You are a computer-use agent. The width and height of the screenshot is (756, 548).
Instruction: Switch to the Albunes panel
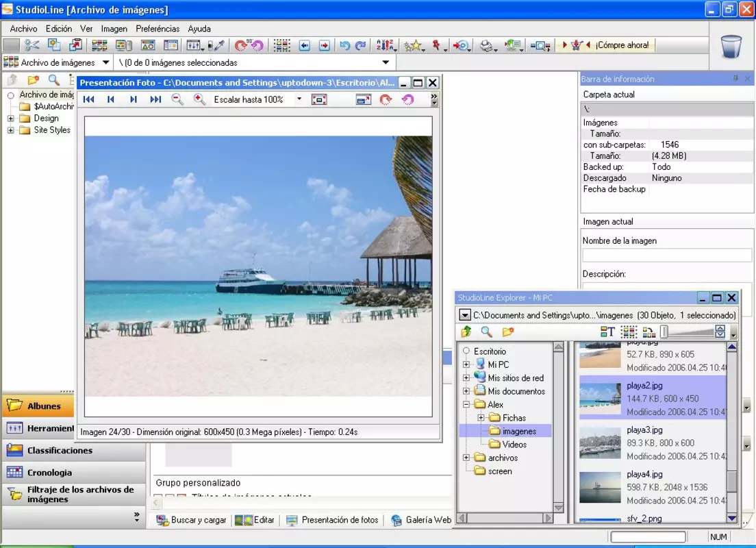38,406
